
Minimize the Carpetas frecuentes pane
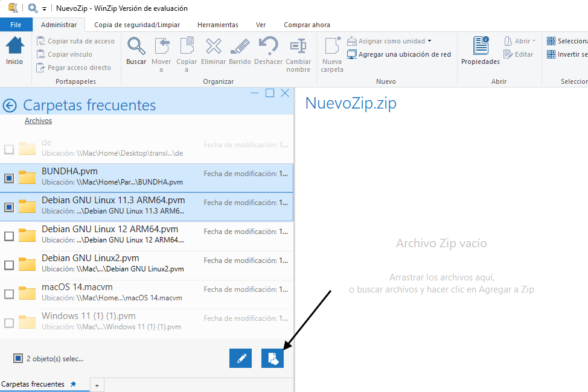255,93
